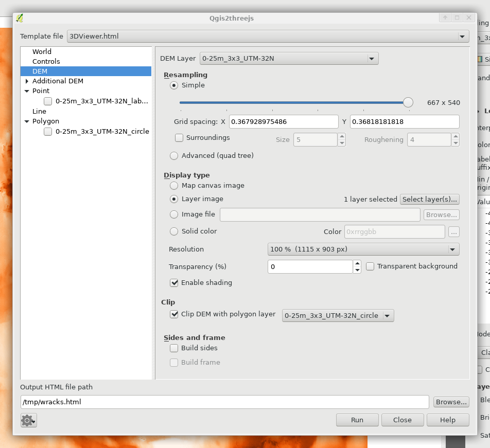Increase the Transparency value with up arrow
The width and height of the screenshot is (490, 448).
click(357, 263)
